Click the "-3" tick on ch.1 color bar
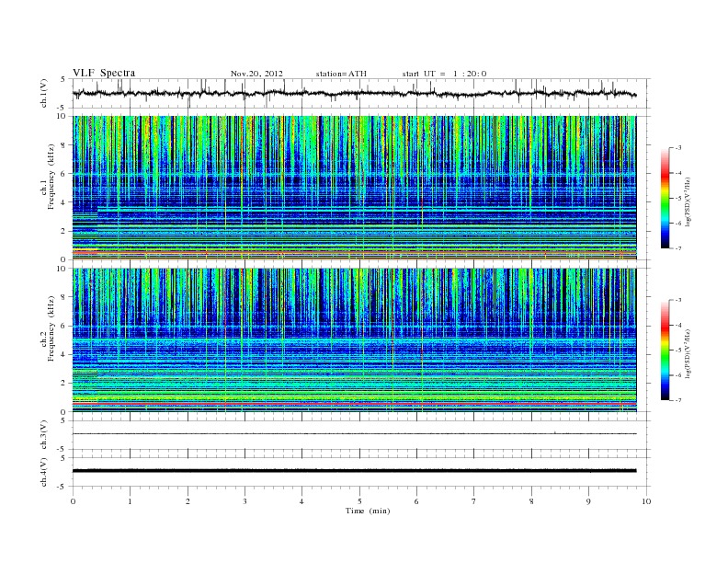 [x=678, y=148]
